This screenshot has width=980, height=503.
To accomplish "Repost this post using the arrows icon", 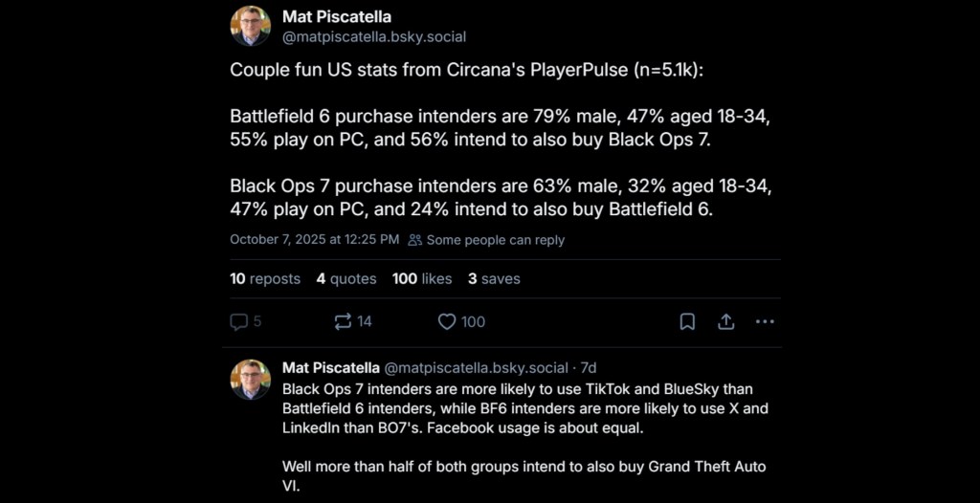I will pos(343,322).
